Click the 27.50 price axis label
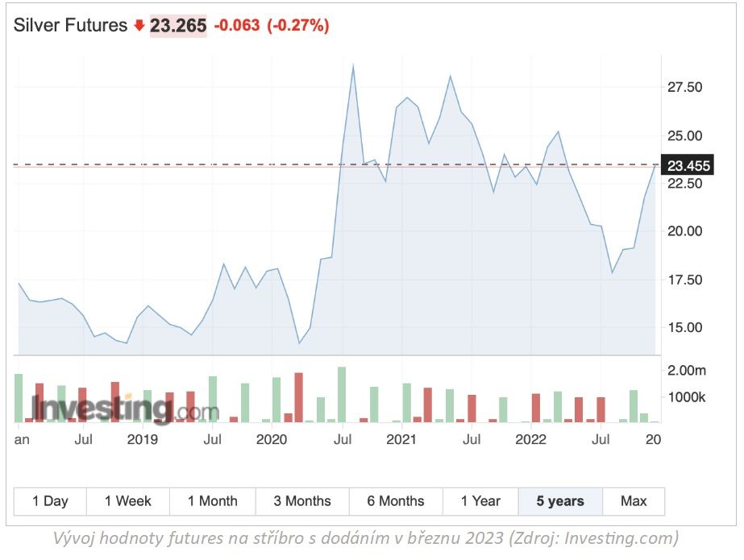 click(x=684, y=87)
